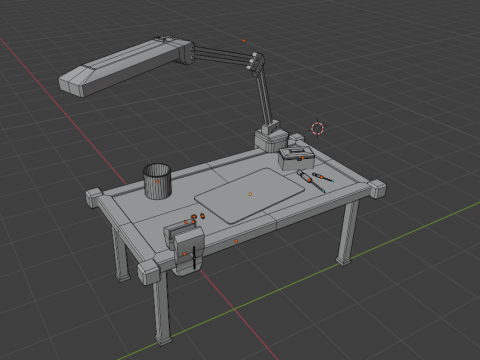Viewport: 480px width, 360px height.
Task: Click the vise's black handle bar
Action: pyautogui.click(x=194, y=258)
